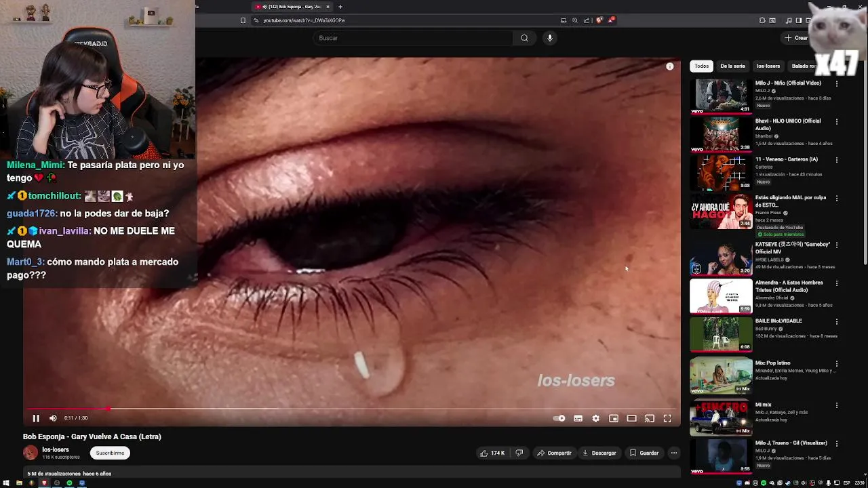The height and width of the screenshot is (488, 868).
Task: Open options for Estás eligiendo MAL video
Action: [837, 199]
